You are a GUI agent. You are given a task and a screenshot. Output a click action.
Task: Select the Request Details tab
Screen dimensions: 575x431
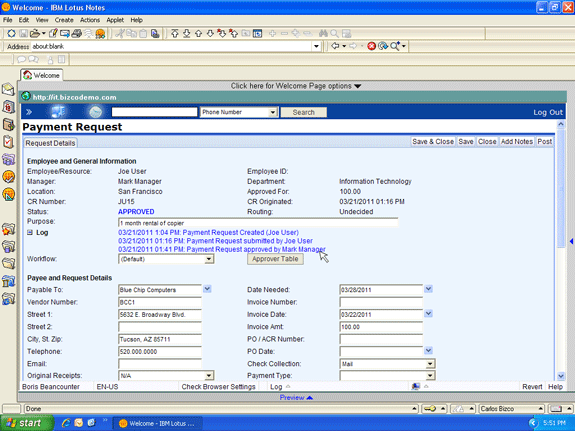[x=50, y=143]
